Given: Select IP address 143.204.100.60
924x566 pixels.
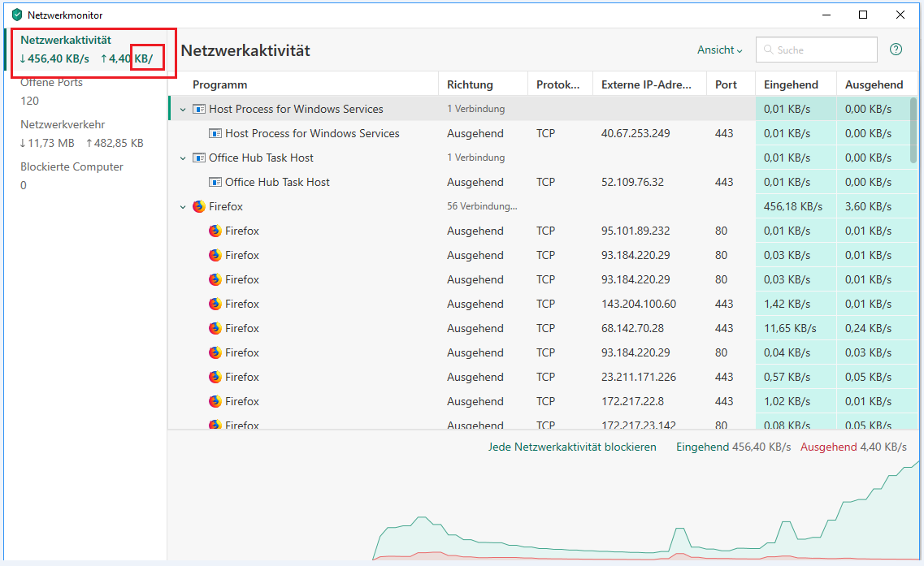Looking at the screenshot, I should click(x=638, y=304).
